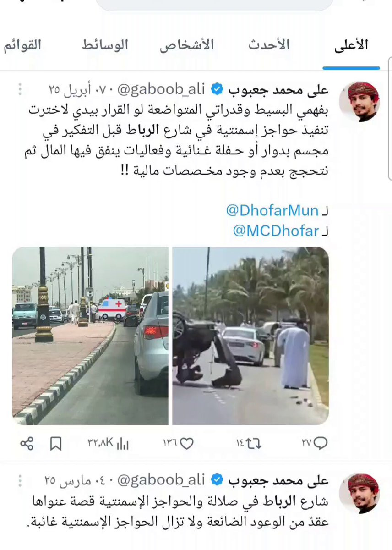Open profile avatar of second tweet author
The image size is (392, 550).
[x=359, y=493]
